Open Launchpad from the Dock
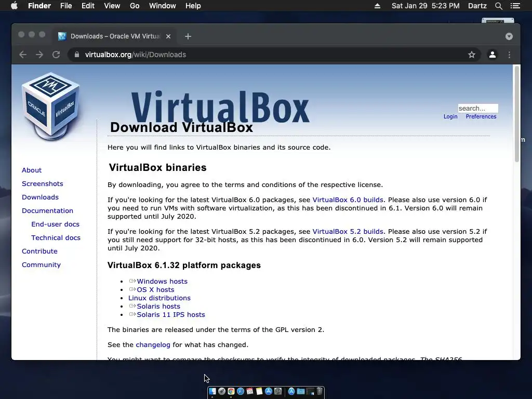Screen dimensions: 532x399 [222, 391]
